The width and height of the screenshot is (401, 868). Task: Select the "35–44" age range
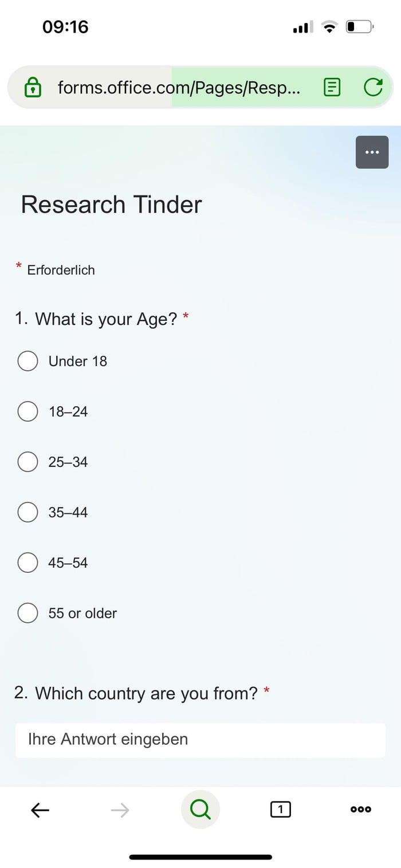pos(27,512)
